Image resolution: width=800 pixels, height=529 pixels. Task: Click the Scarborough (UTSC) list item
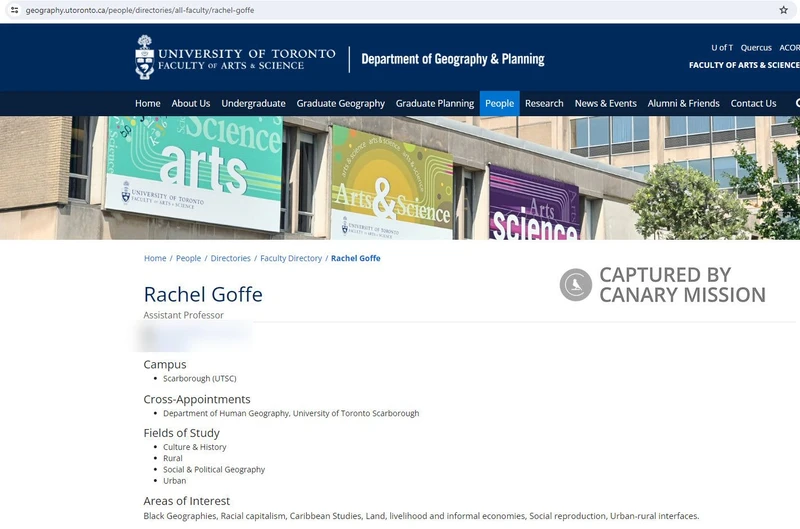(x=199, y=379)
